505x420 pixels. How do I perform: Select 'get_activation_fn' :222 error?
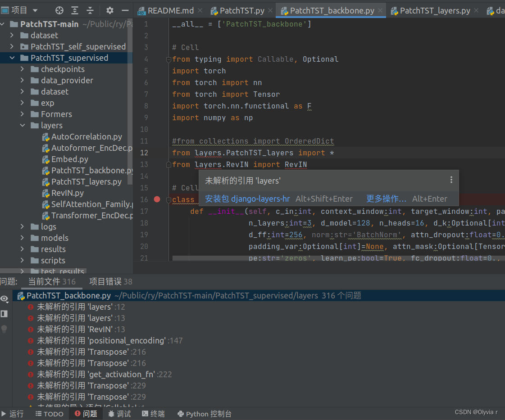100,375
